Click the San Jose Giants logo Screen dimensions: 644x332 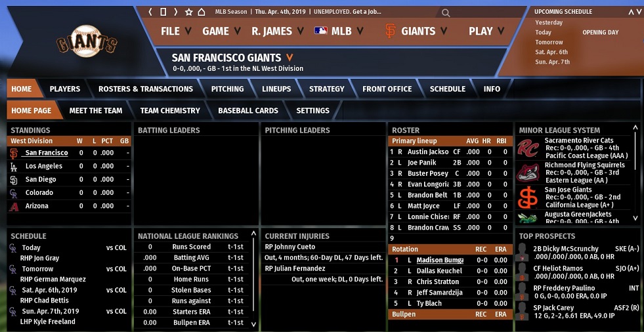(x=528, y=197)
